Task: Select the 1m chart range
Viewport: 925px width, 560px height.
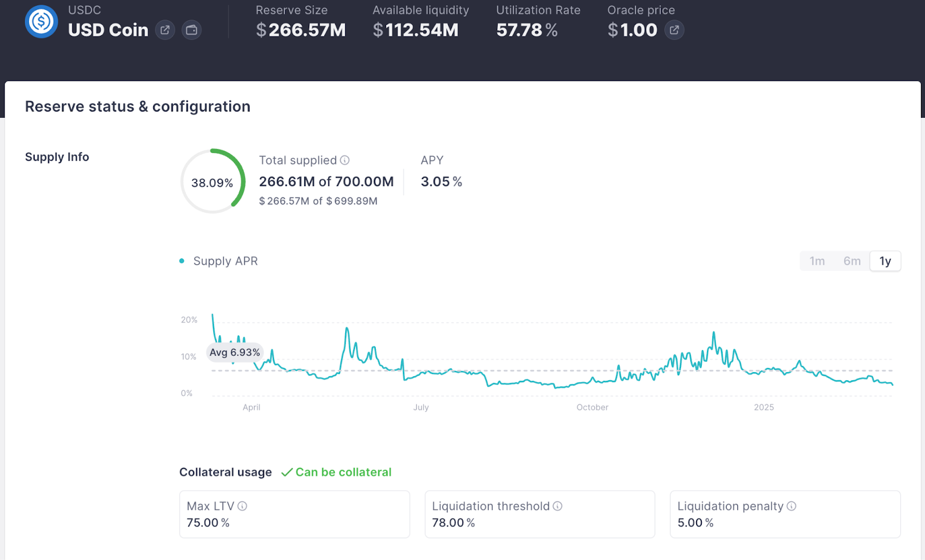Action: 817,261
